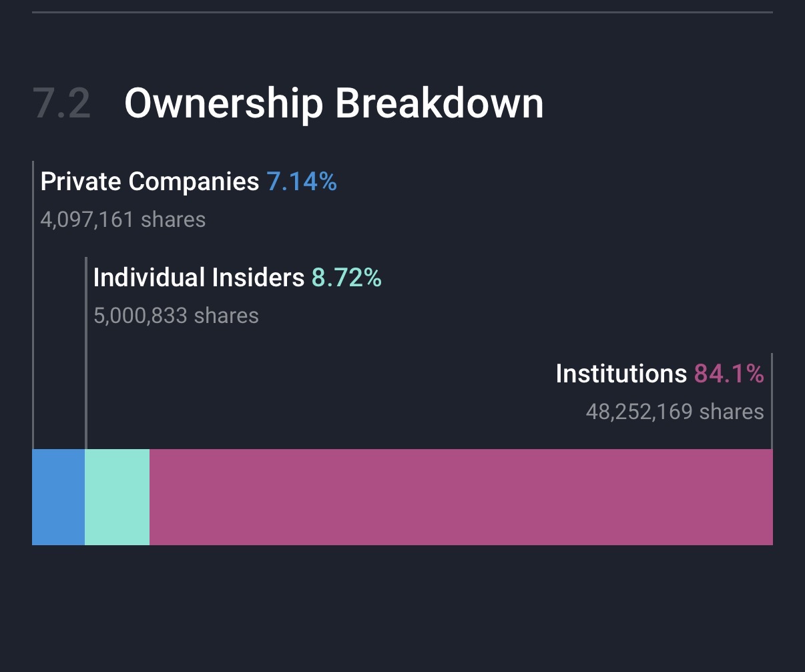Select the Individual Insiders label

(199, 278)
